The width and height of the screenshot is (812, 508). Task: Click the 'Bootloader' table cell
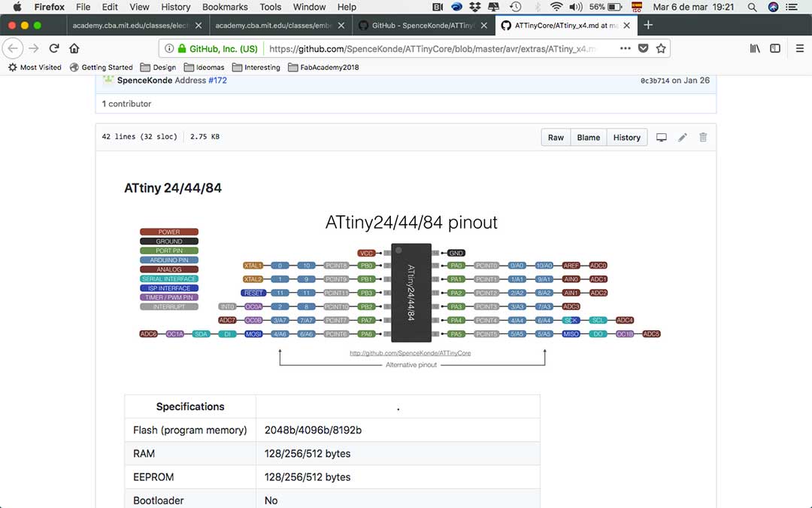coord(190,499)
